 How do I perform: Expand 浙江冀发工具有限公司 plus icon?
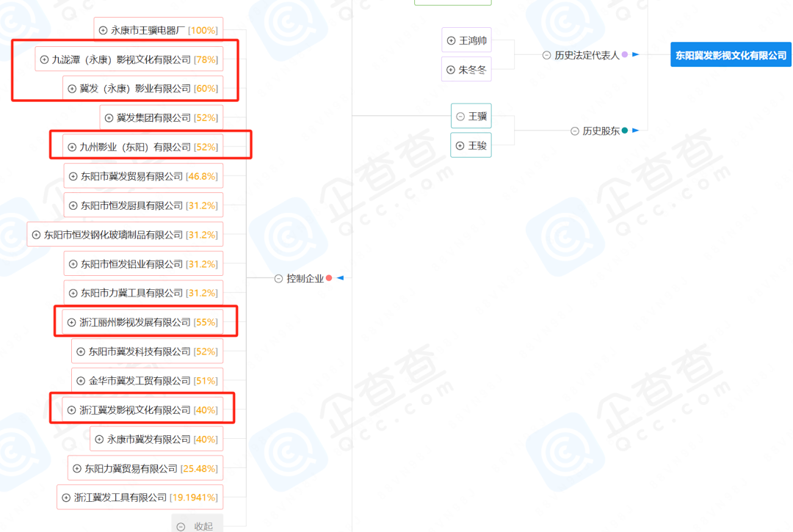[x=66, y=498]
